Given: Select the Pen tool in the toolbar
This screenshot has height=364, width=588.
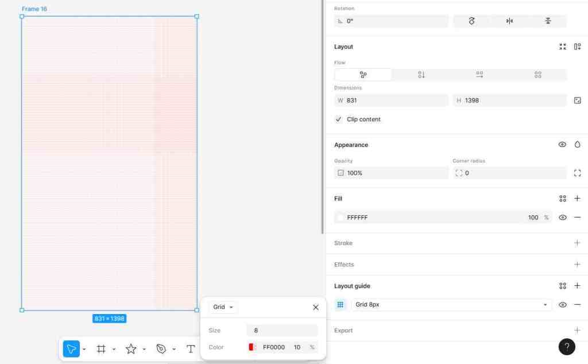Looking at the screenshot, I should tap(161, 348).
